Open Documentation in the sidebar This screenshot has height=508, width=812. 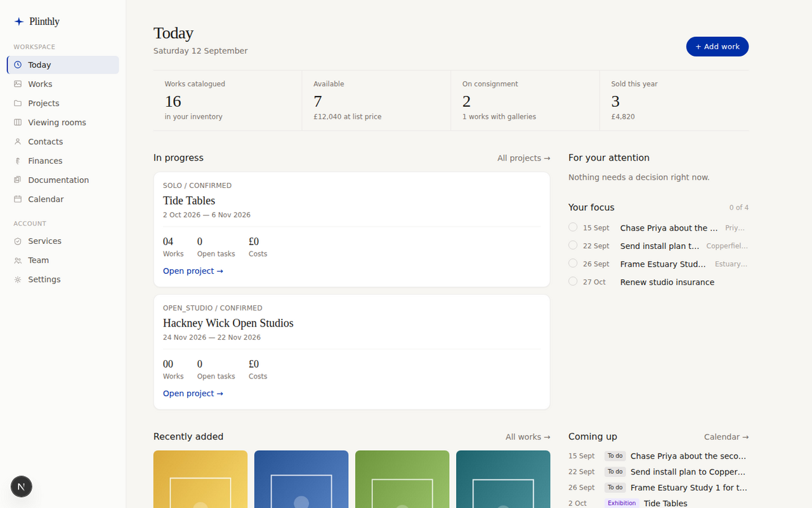coord(63,180)
